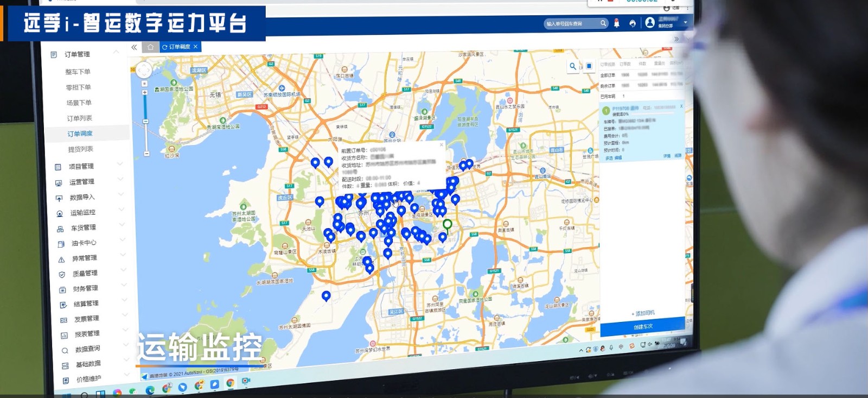Click the 异常管理 warning triangle icon
Image resolution: width=868 pixels, height=398 pixels.
(x=61, y=260)
